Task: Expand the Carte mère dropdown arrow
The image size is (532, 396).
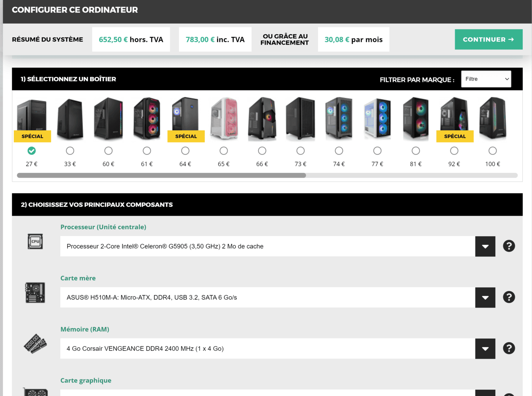Action: tap(485, 298)
